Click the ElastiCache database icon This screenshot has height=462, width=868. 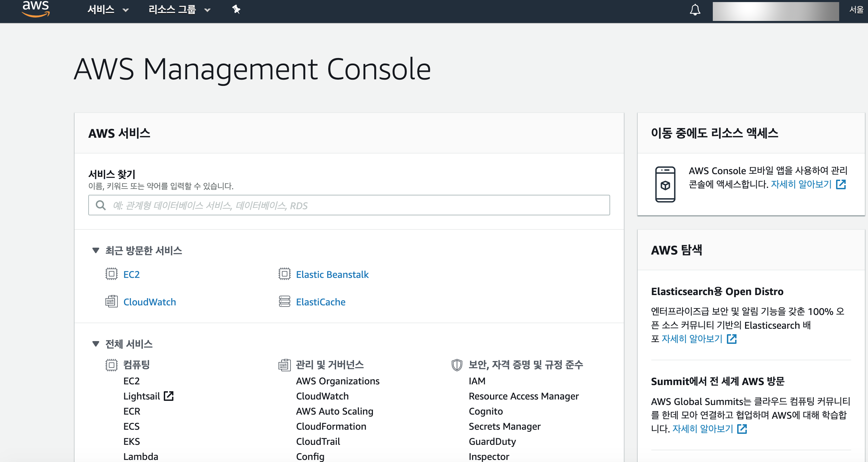[284, 302]
